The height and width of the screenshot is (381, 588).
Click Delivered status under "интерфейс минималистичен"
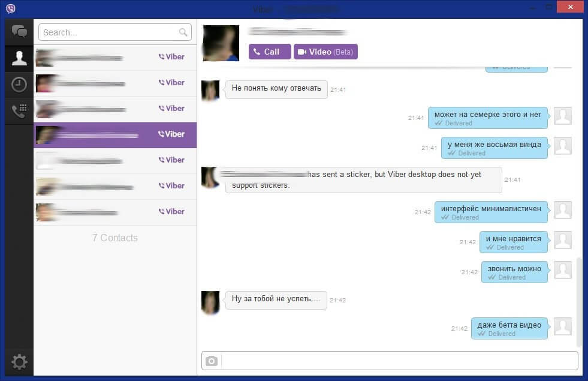pyautogui.click(x=460, y=217)
